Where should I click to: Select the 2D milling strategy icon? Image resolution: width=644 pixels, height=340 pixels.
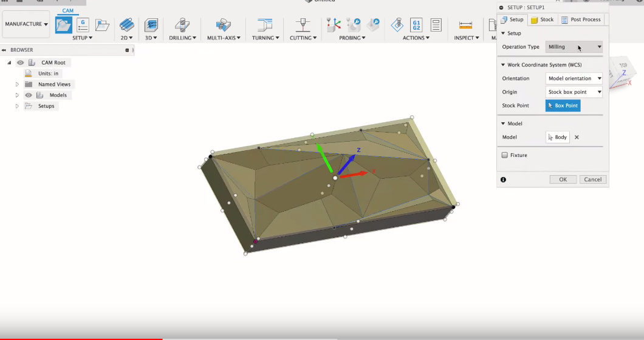click(126, 25)
